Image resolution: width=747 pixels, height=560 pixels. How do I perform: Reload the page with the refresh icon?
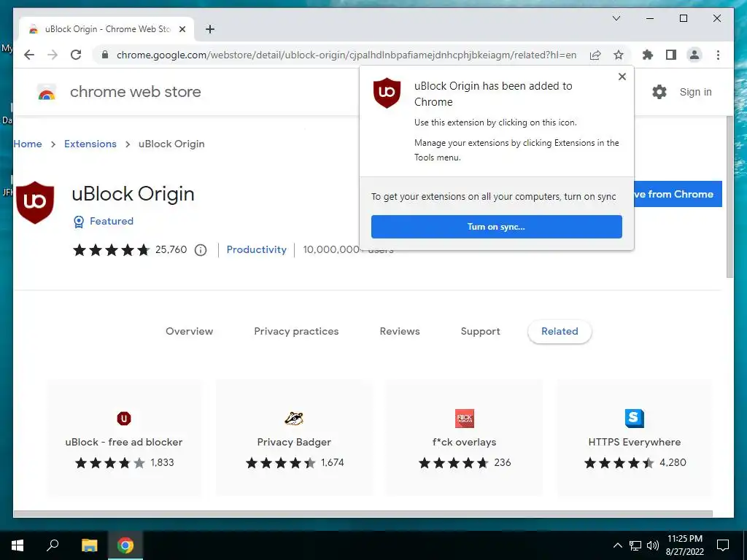[76, 55]
